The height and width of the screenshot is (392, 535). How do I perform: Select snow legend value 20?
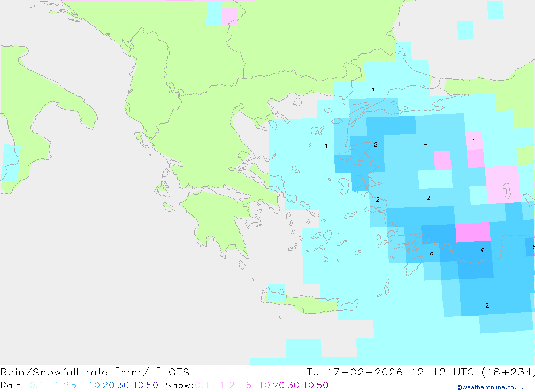click(279, 385)
